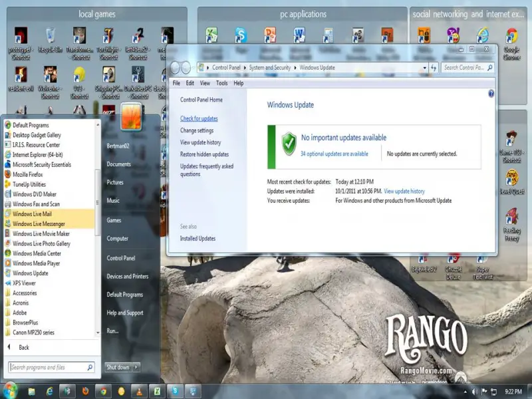Image resolution: width=532 pixels, height=399 pixels.
Task: Open VLC media player from taskbar
Action: tap(139, 391)
